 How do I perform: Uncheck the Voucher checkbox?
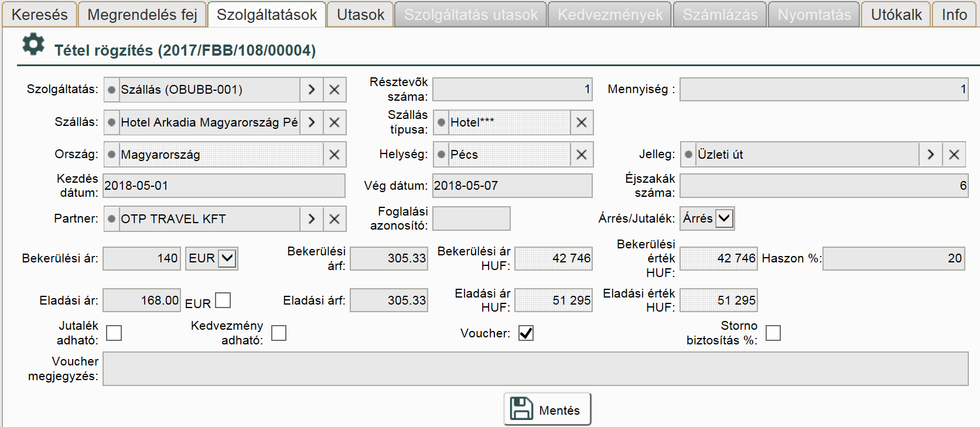coord(526,333)
